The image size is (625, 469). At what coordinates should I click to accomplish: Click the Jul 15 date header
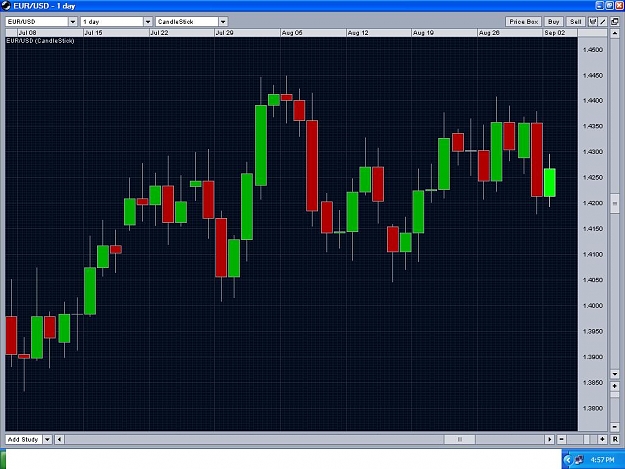coord(93,33)
